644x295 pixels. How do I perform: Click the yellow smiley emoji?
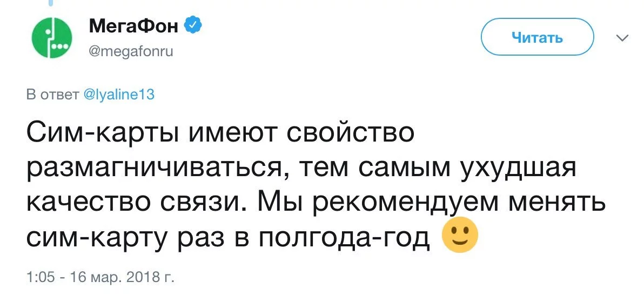[460, 236]
